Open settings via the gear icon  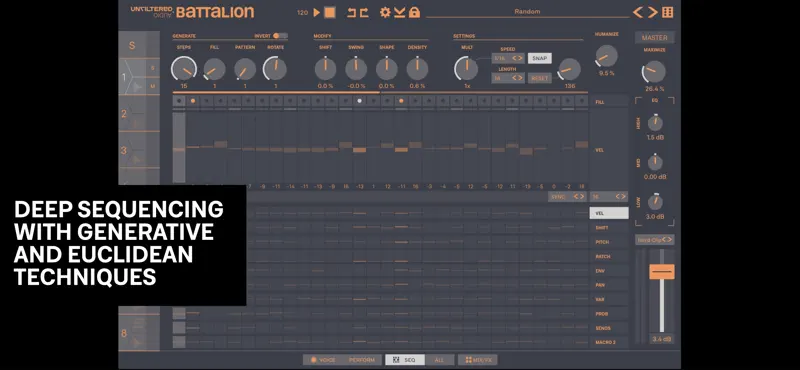click(385, 12)
